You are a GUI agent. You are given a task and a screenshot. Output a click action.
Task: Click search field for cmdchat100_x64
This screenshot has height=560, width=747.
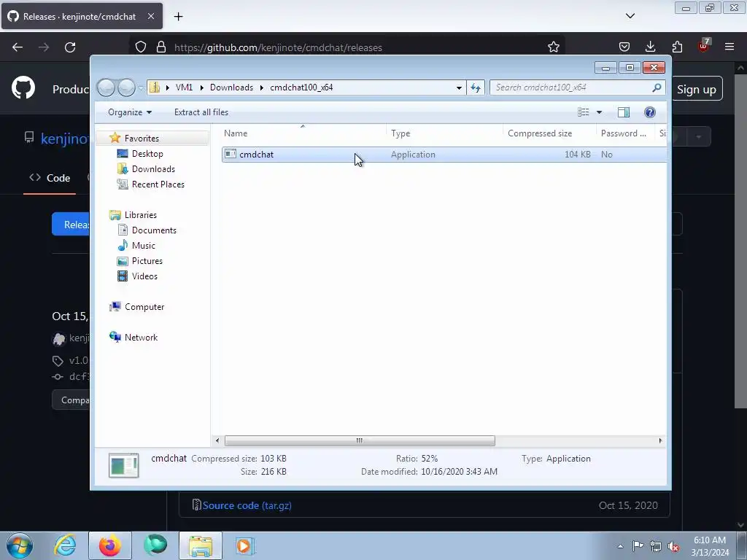click(x=572, y=87)
